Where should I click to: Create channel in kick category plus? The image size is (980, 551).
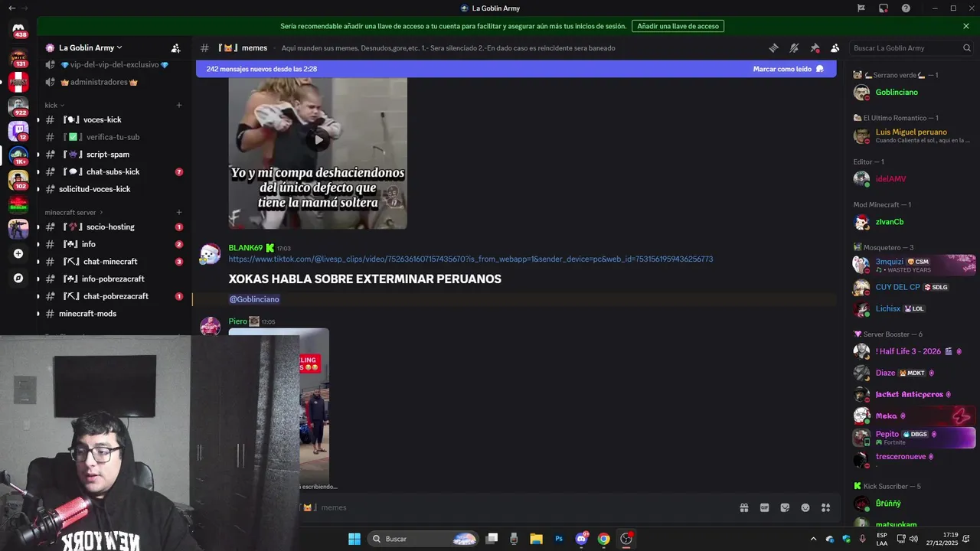tap(179, 105)
